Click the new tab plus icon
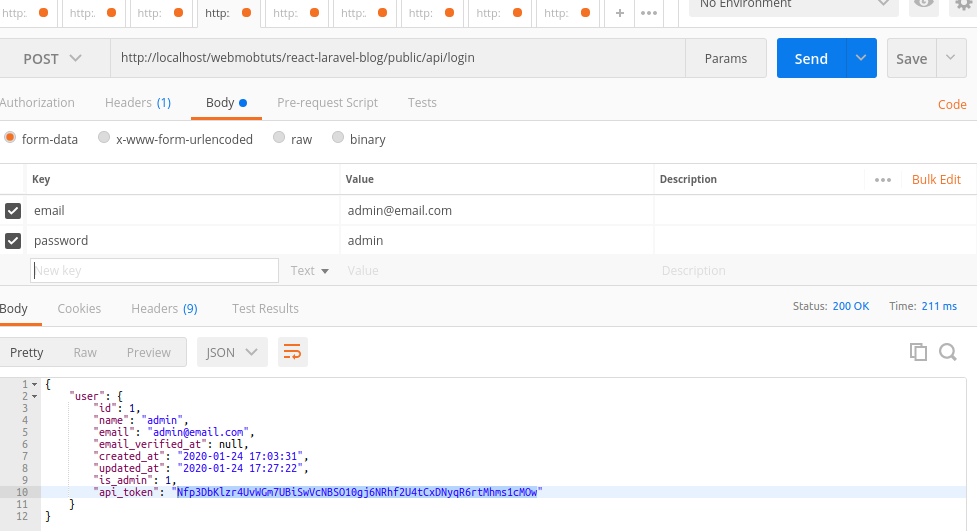 tap(619, 13)
